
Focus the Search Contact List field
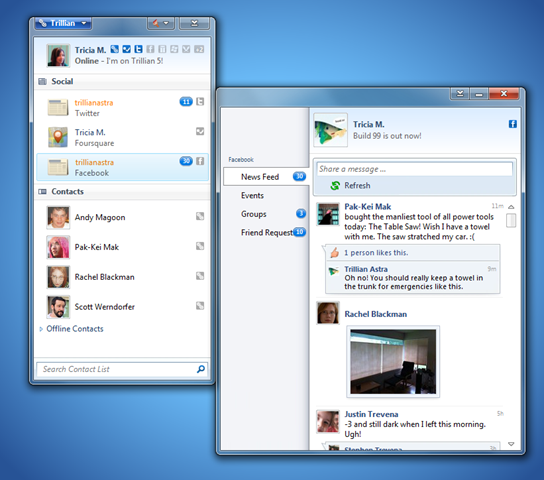(x=122, y=369)
